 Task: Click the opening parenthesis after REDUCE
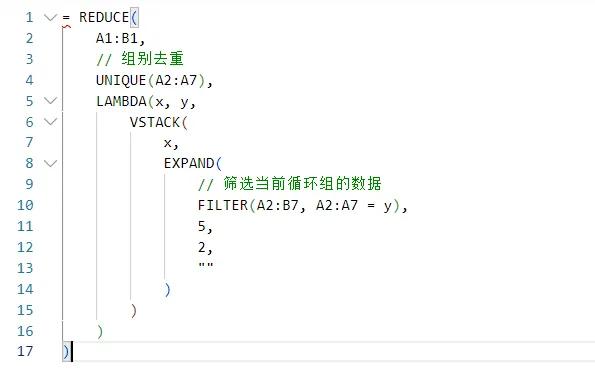[134, 18]
